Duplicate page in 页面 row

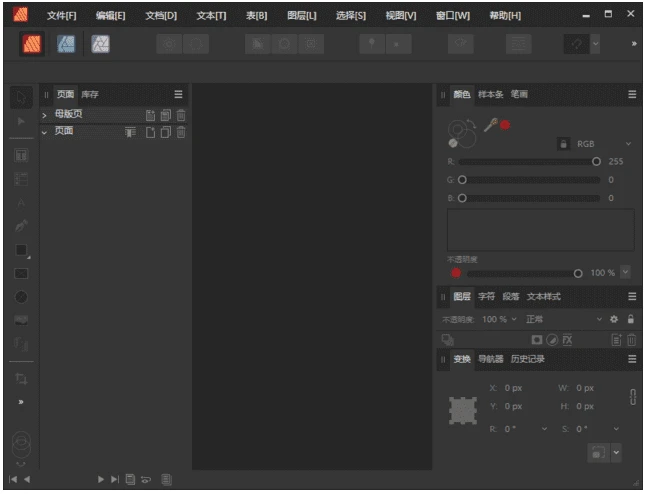pyautogui.click(x=166, y=132)
